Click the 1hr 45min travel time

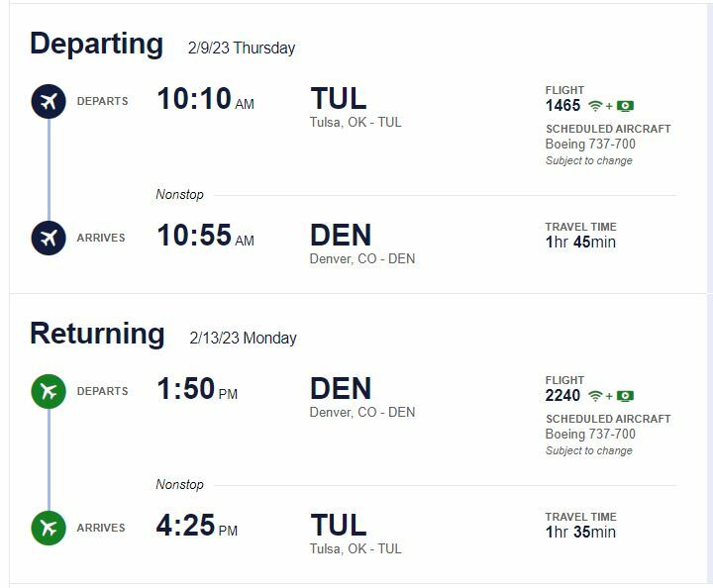[580, 242]
